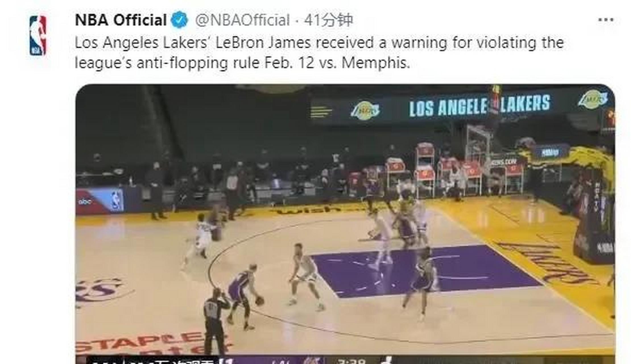Image resolution: width=631 pixels, height=364 pixels.
Task: Click the NBA logo on courtside board
Action: click(x=117, y=200)
